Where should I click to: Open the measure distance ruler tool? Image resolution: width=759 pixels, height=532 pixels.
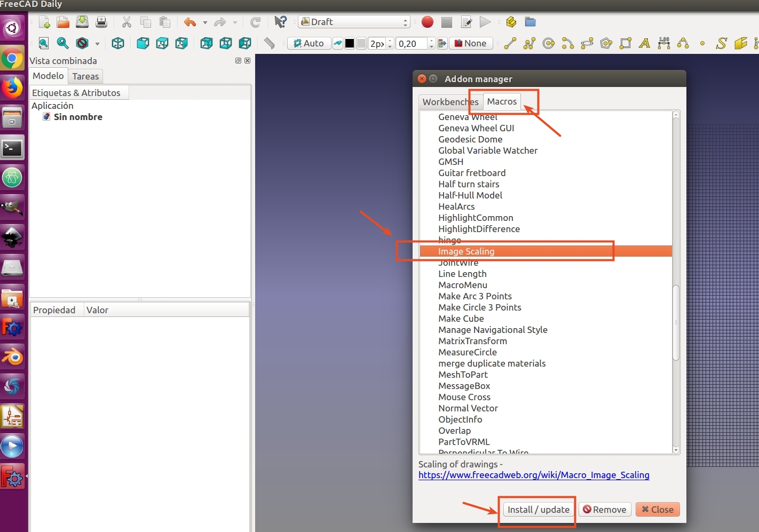point(270,43)
